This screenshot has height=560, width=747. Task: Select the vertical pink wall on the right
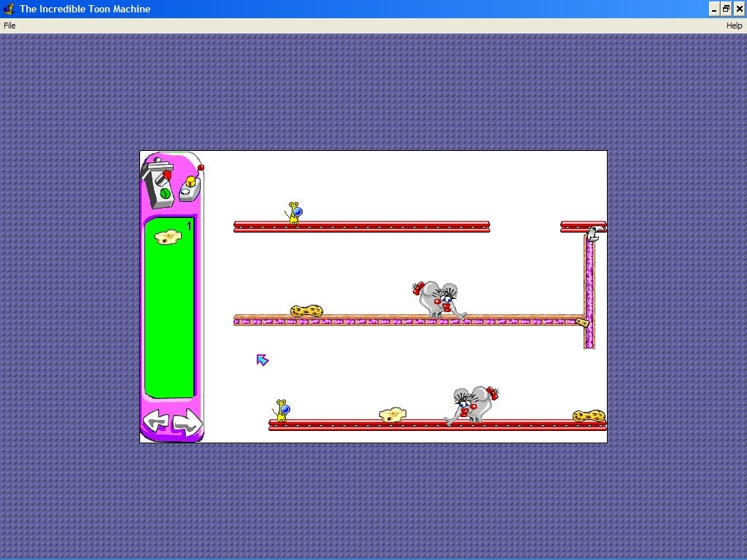click(589, 292)
